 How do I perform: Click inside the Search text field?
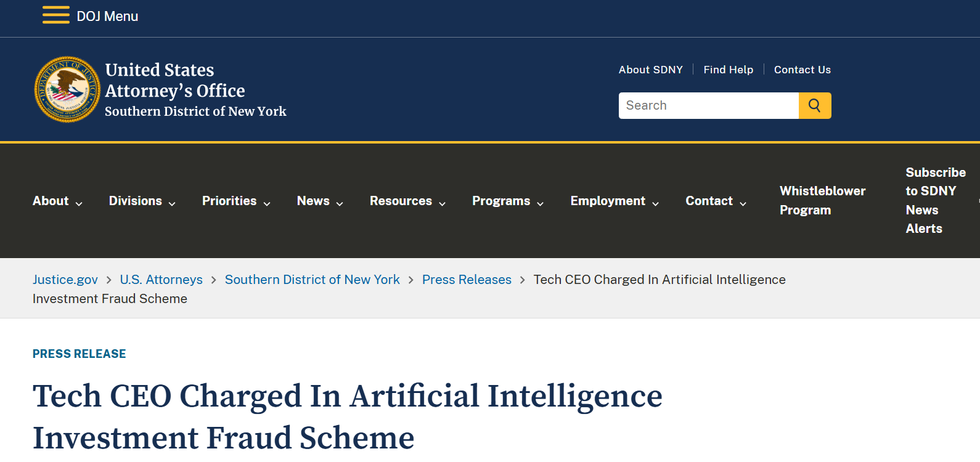[x=708, y=105]
